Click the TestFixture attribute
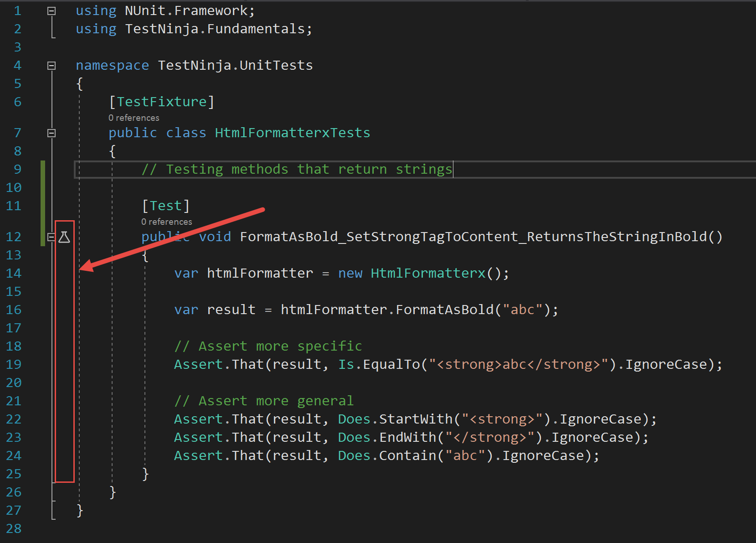Screen dimensions: 756x543 coord(162,102)
